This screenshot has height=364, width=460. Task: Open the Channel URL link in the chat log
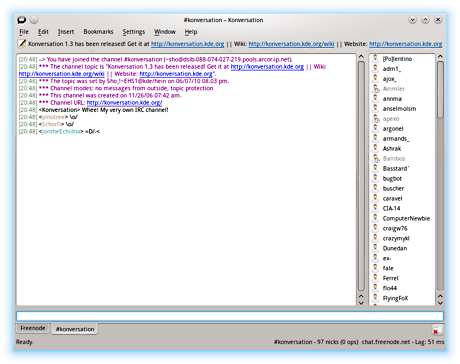coord(124,103)
